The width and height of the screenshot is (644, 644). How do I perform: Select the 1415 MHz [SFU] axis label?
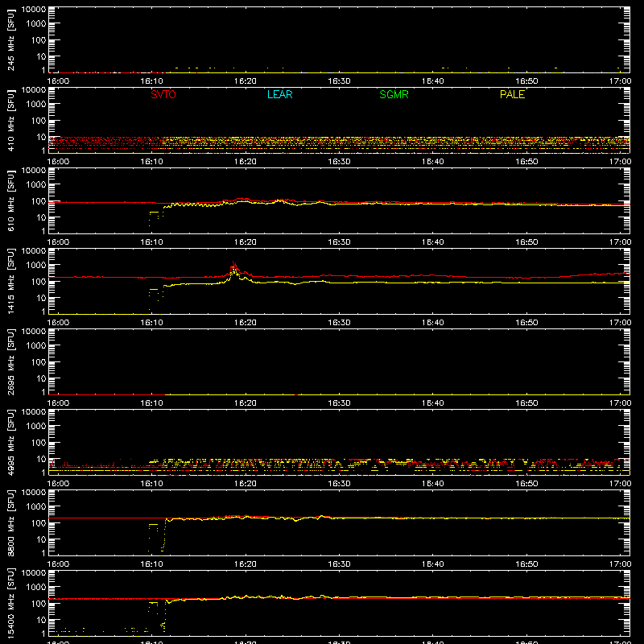click(10, 281)
